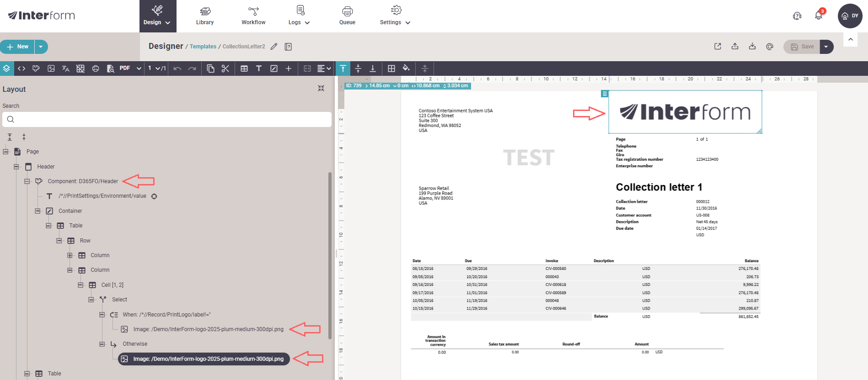Toggle the grid pattern icon
The image size is (868, 380).
point(80,69)
